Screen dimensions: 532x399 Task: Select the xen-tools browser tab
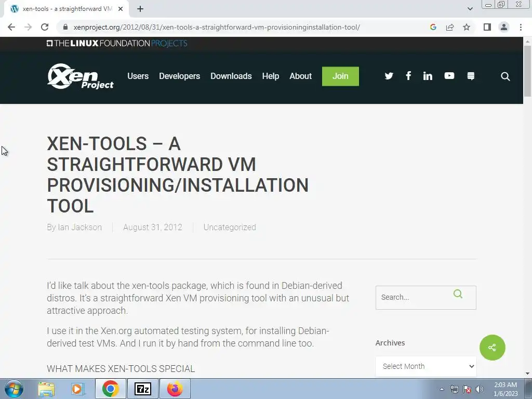[66, 9]
